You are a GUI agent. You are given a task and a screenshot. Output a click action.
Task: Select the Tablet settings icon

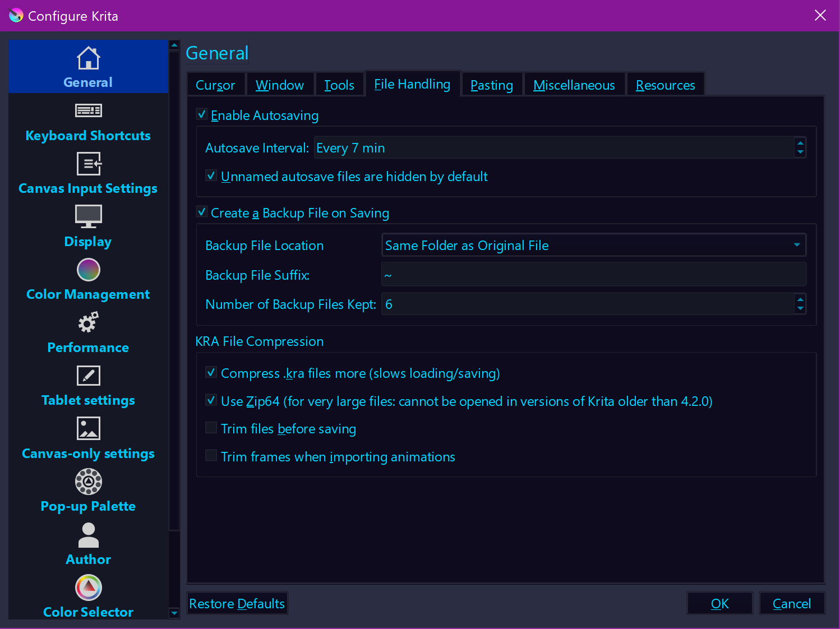pyautogui.click(x=88, y=376)
